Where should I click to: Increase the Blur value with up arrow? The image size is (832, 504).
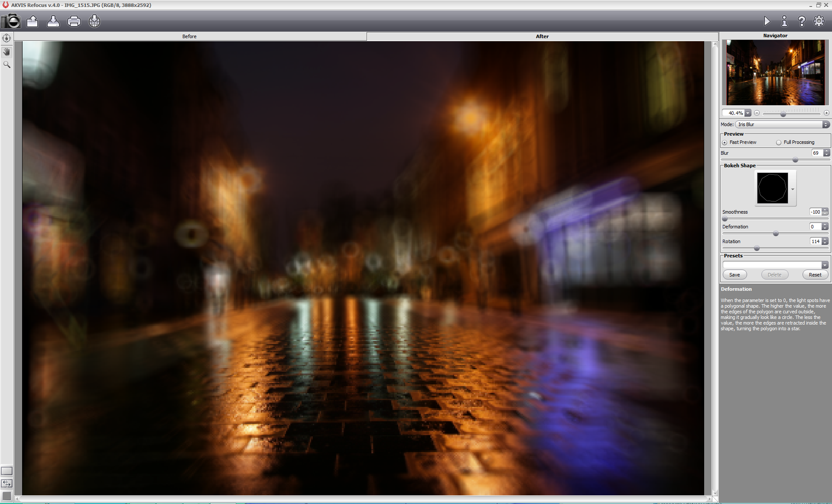[827, 151]
